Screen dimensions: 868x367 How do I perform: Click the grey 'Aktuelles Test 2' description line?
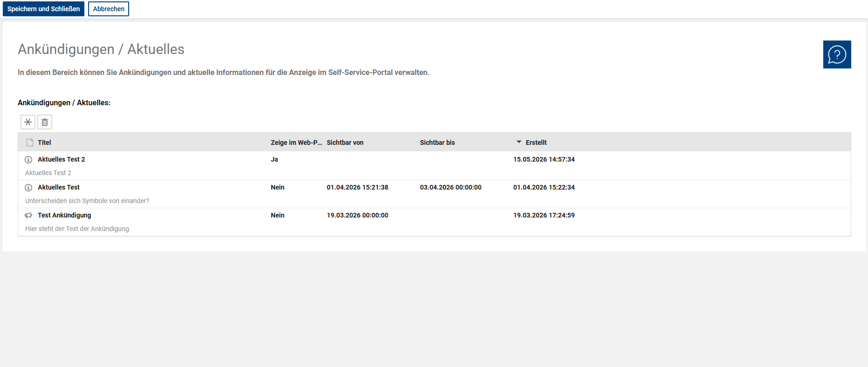[x=48, y=173]
